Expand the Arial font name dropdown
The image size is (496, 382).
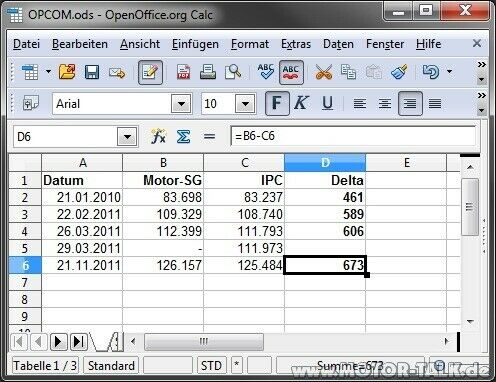(x=181, y=104)
